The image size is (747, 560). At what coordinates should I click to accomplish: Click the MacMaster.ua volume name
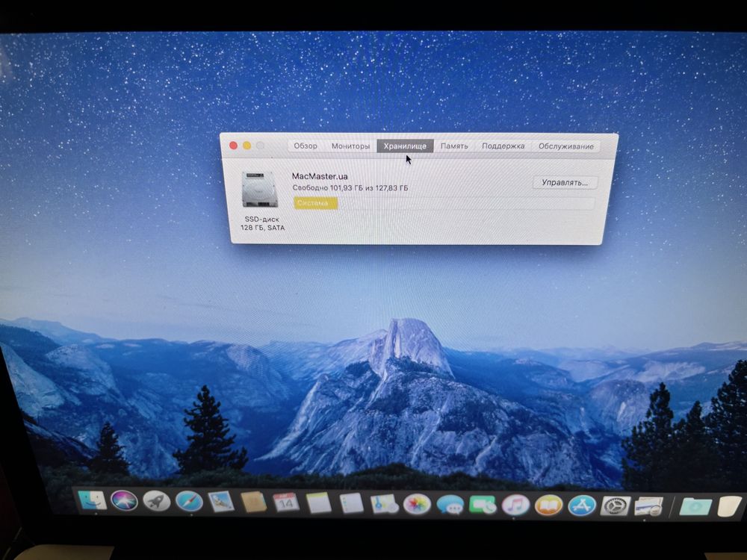point(320,176)
